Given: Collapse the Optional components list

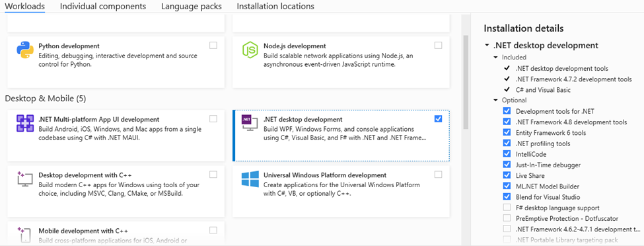Looking at the screenshot, I should [496, 101].
